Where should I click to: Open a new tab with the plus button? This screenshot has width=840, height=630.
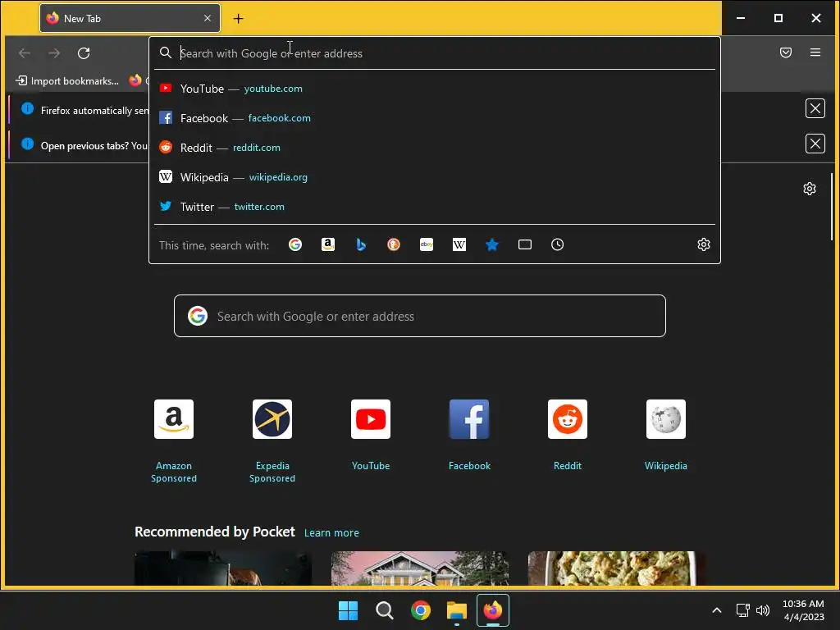239,19
